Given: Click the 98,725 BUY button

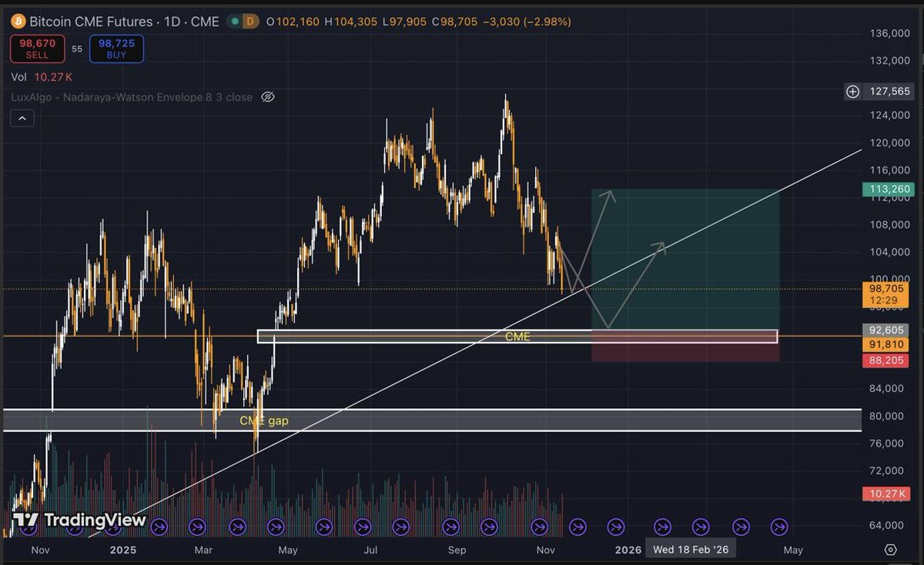Looking at the screenshot, I should click(x=116, y=48).
